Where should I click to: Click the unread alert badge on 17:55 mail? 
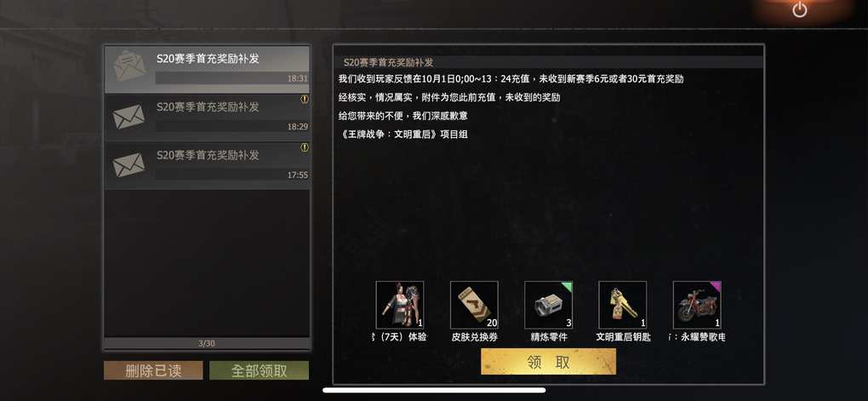tap(305, 147)
